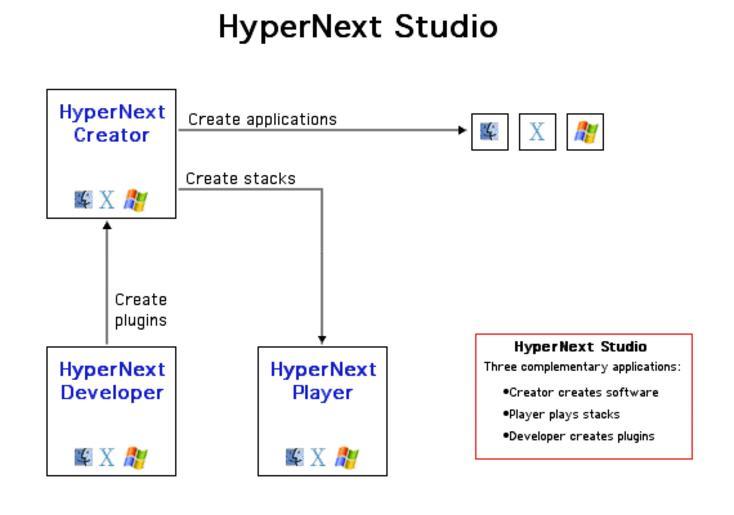Select the Windows icon in the HyperNext Developer box

135,459
